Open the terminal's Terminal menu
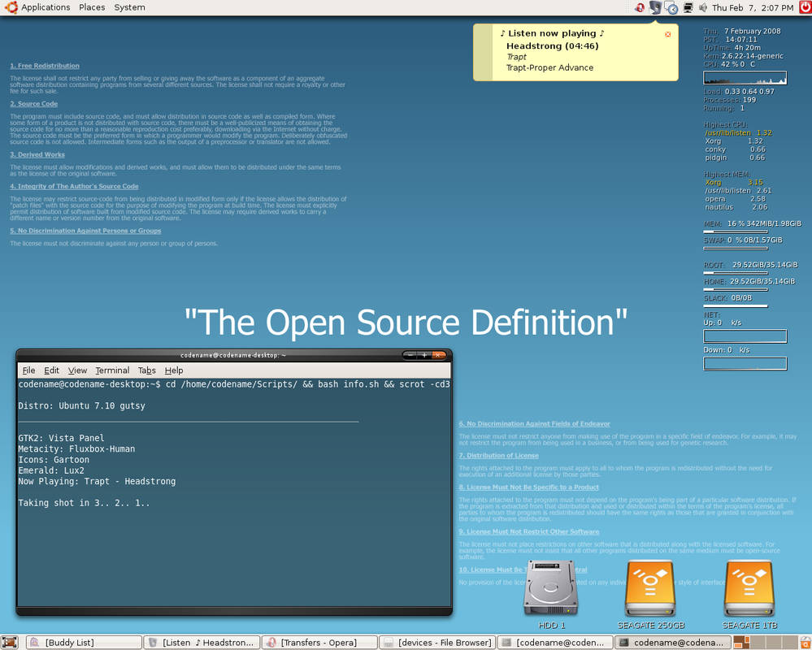812x650 pixels. coord(112,370)
